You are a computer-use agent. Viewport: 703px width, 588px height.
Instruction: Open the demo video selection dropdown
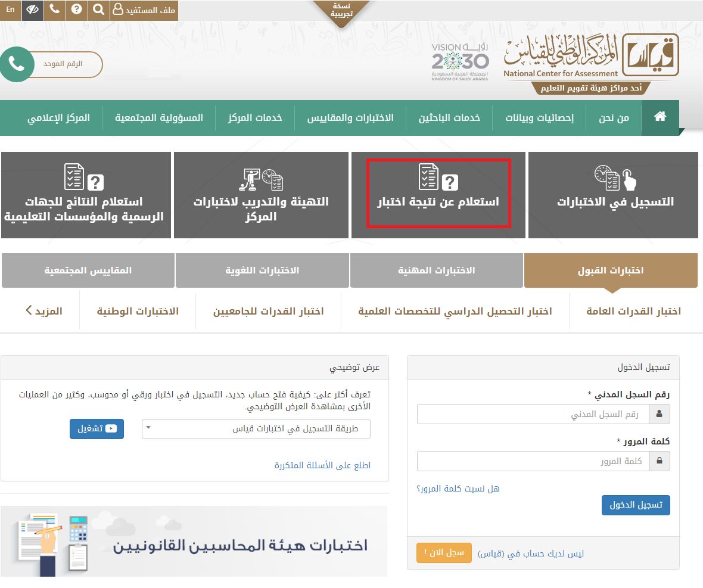tap(256, 429)
